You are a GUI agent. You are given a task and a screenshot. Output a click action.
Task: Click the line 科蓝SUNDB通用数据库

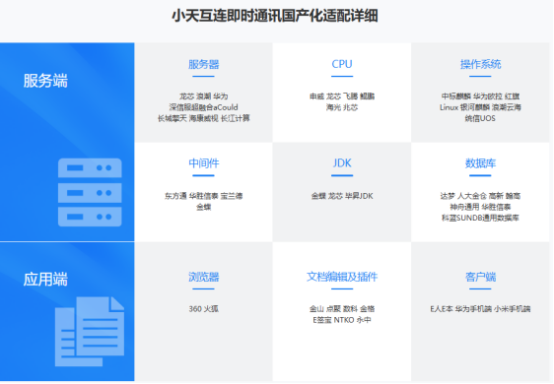point(481,218)
